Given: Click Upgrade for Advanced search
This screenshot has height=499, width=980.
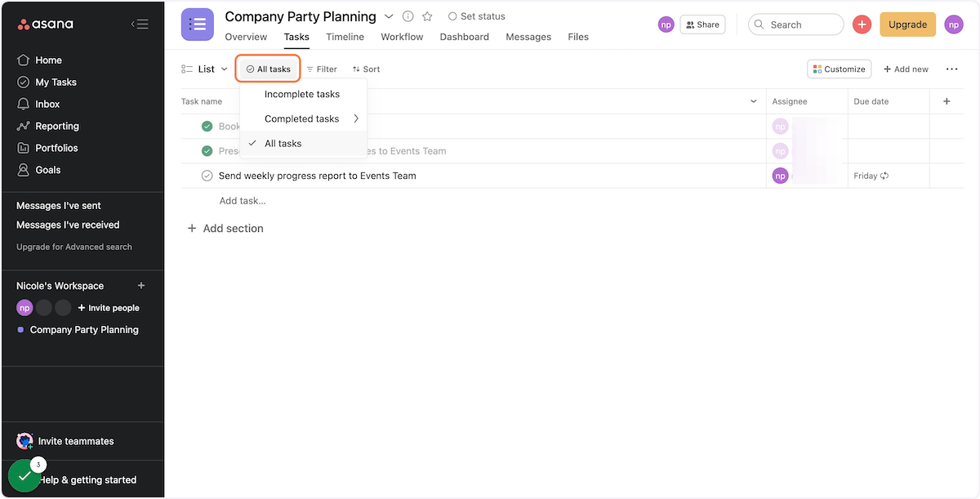Looking at the screenshot, I should coord(74,247).
